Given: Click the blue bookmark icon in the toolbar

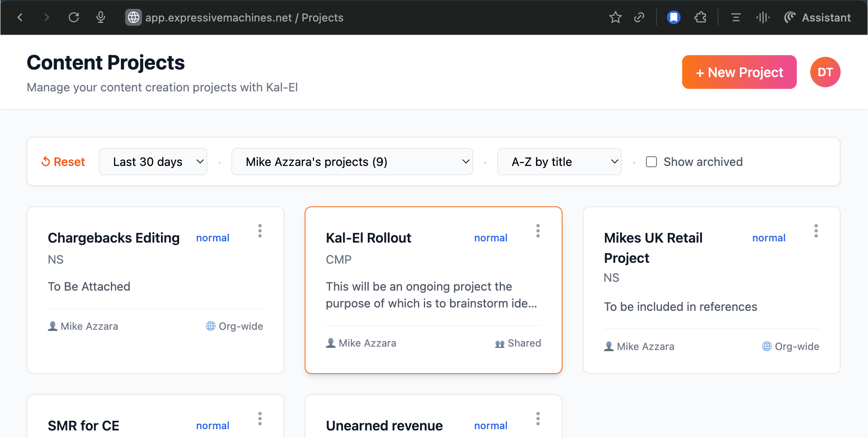Looking at the screenshot, I should pyautogui.click(x=673, y=17).
